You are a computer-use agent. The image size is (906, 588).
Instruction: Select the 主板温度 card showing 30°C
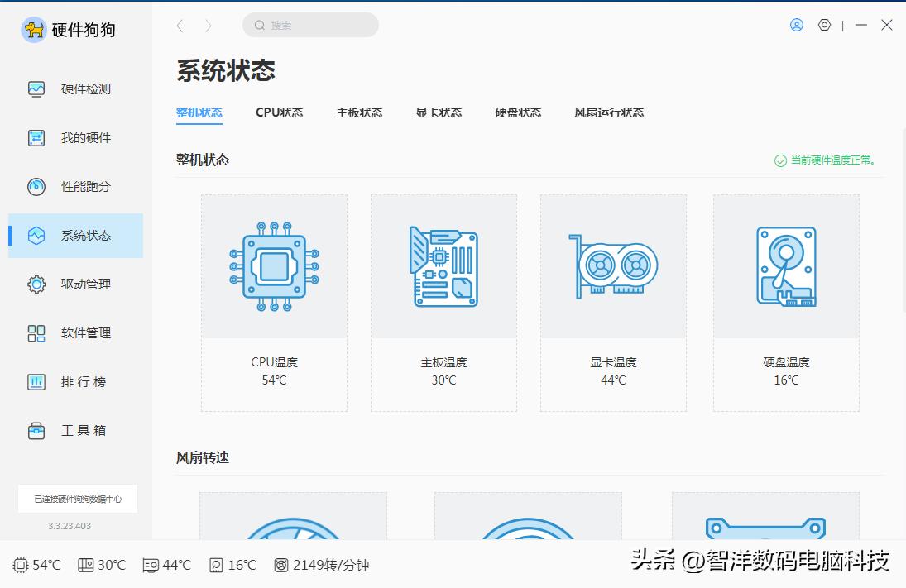click(443, 303)
